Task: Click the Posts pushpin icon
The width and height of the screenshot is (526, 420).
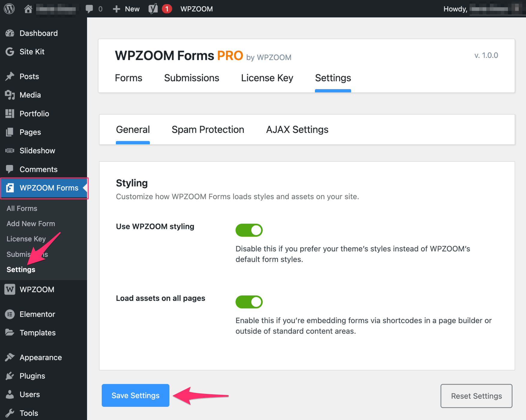Action: pyautogui.click(x=10, y=76)
